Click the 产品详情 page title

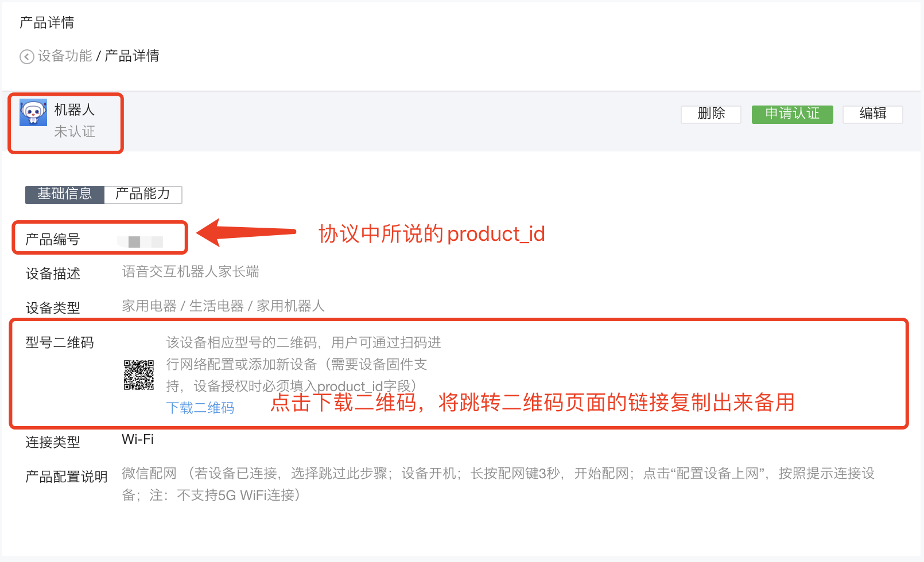click(47, 23)
